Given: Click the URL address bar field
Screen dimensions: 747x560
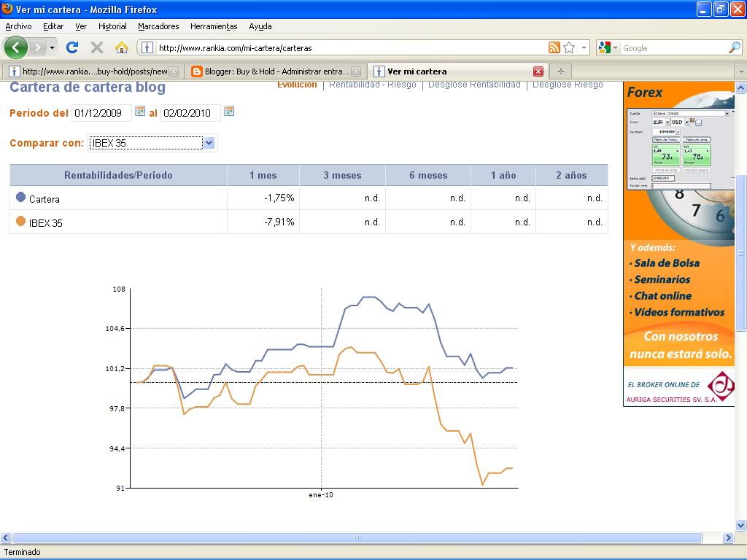Looking at the screenshot, I should 350,48.
